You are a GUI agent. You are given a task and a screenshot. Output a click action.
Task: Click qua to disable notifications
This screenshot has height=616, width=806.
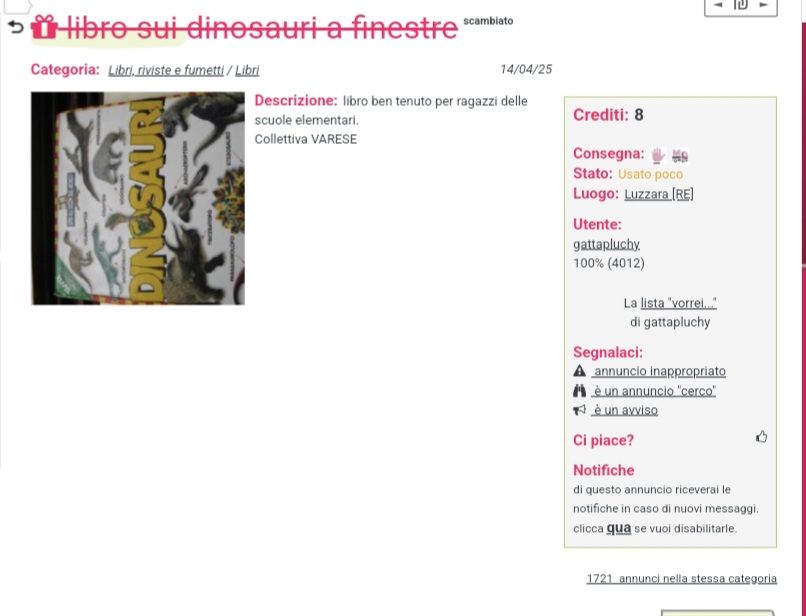(619, 528)
